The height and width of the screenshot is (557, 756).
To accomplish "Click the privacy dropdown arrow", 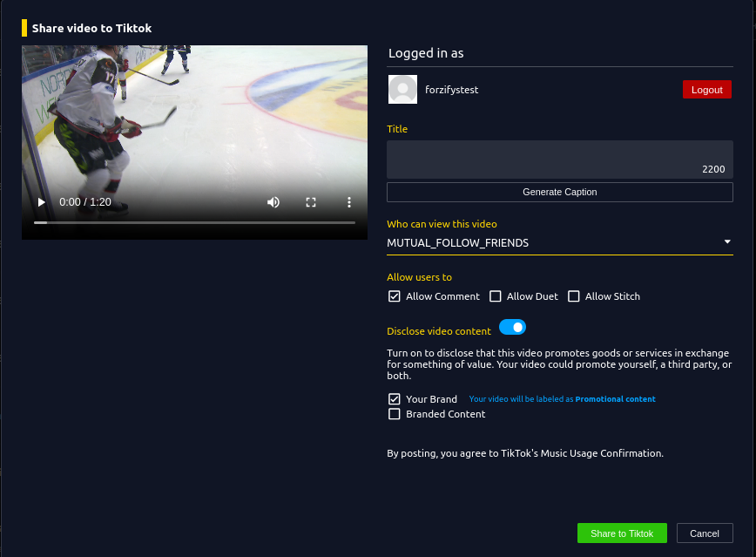I will (727, 242).
